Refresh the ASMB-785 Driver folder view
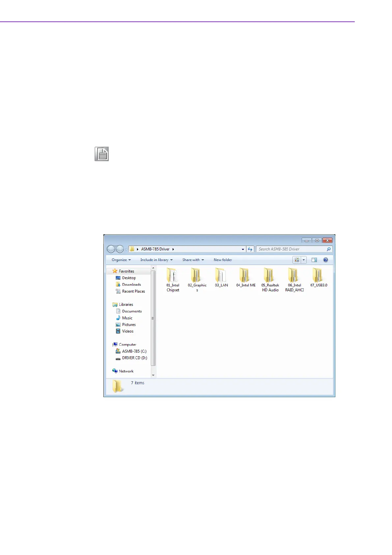Image resolution: width=392 pixels, height=555 pixels. 250,249
